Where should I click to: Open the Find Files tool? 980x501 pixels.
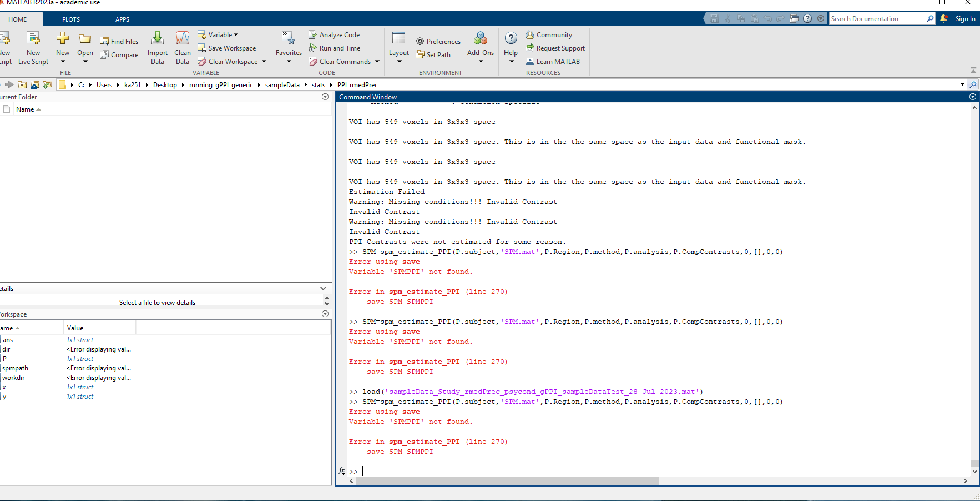click(x=119, y=42)
